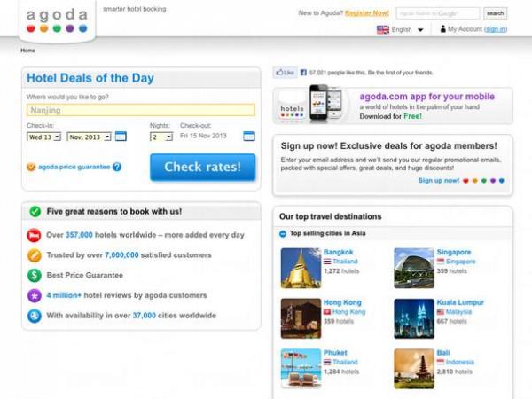Open the check-in calendar icon

click(x=121, y=137)
